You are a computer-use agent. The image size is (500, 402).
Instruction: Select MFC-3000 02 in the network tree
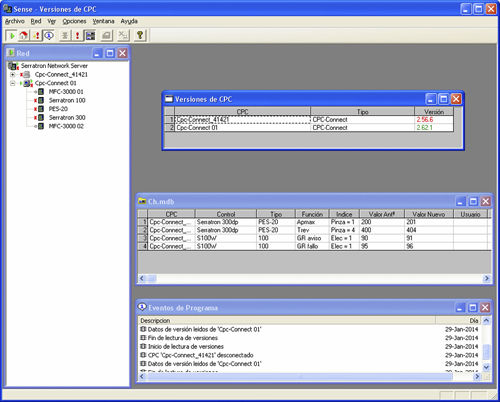click(66, 126)
